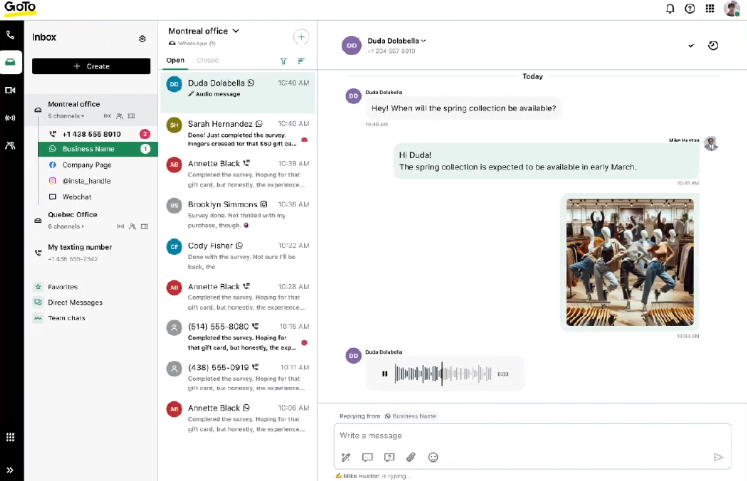Click the GoTo logo
Viewport: 747px width, 481px height.
point(20,9)
